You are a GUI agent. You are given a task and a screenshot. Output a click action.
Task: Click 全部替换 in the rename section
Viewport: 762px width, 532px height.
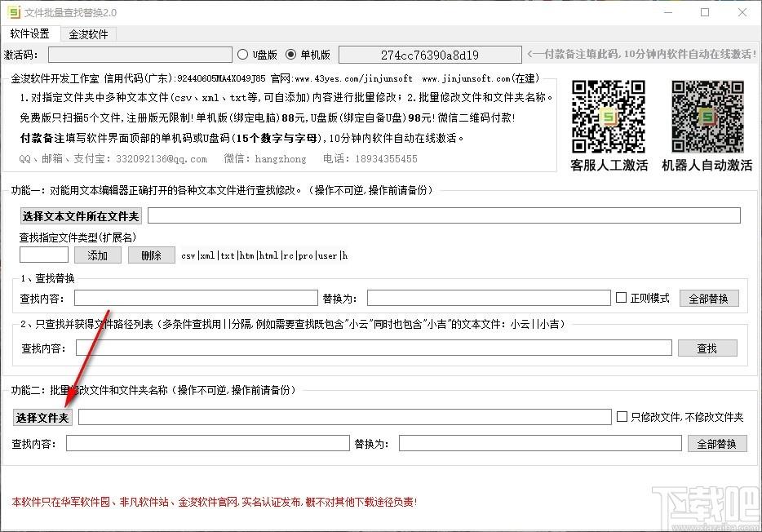pos(716,443)
